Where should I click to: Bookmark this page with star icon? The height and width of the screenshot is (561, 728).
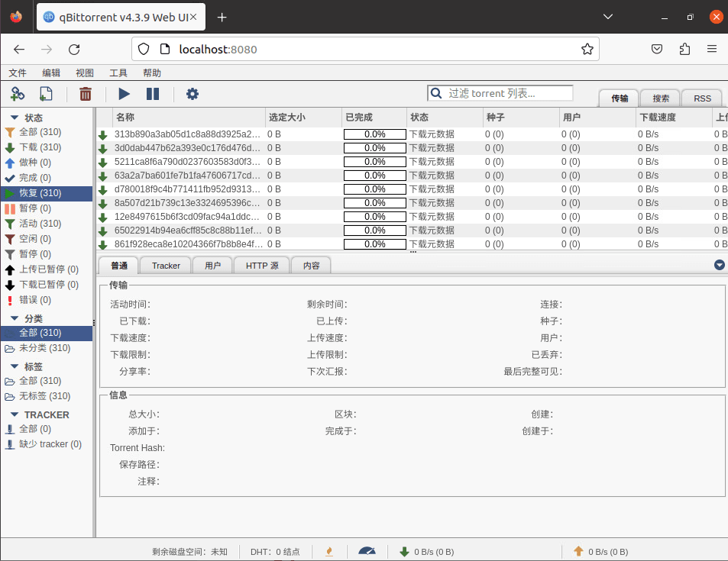coord(587,49)
